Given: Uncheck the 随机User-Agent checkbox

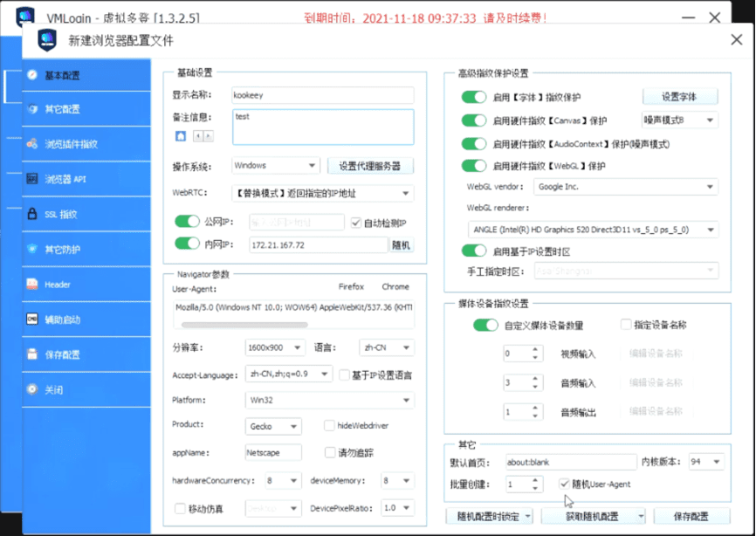Looking at the screenshot, I should [564, 484].
